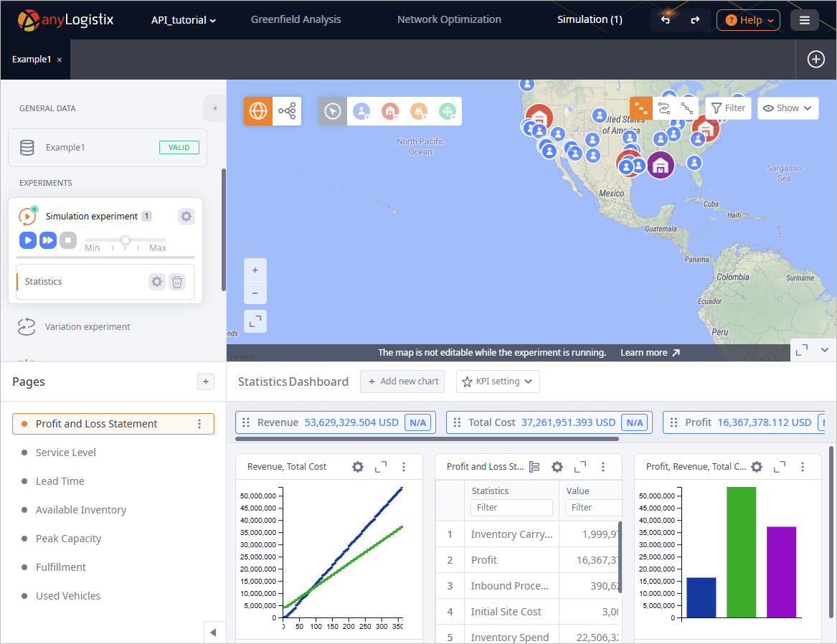
Task: Switch to Network Optimization tab
Action: tap(449, 19)
